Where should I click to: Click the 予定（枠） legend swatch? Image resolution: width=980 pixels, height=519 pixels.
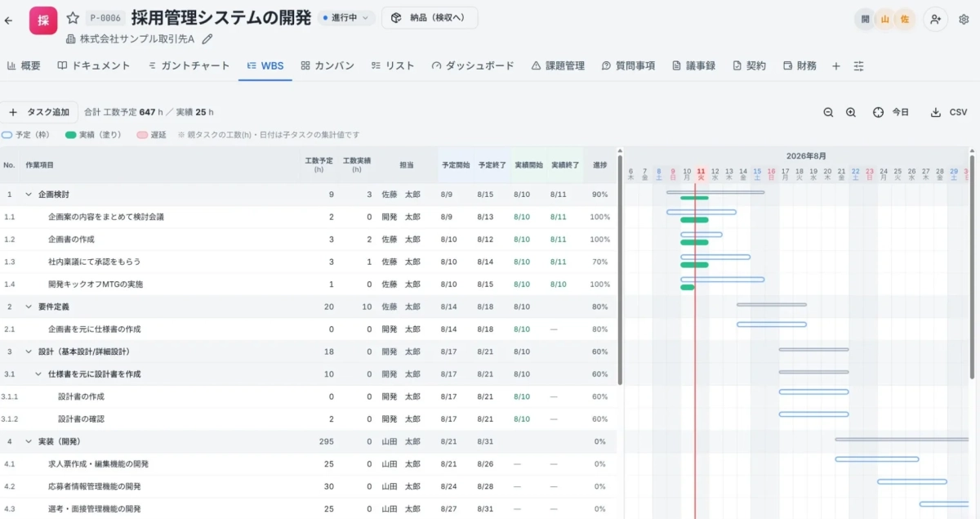coord(7,135)
